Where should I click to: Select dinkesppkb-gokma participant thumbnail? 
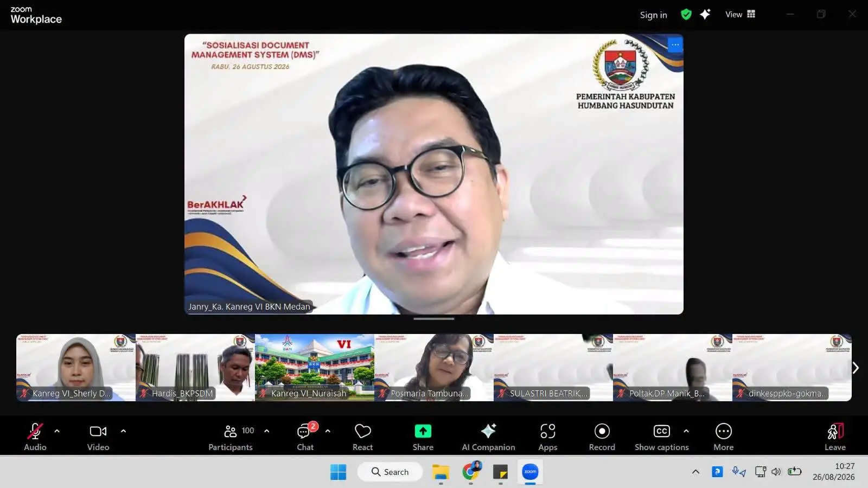point(792,368)
